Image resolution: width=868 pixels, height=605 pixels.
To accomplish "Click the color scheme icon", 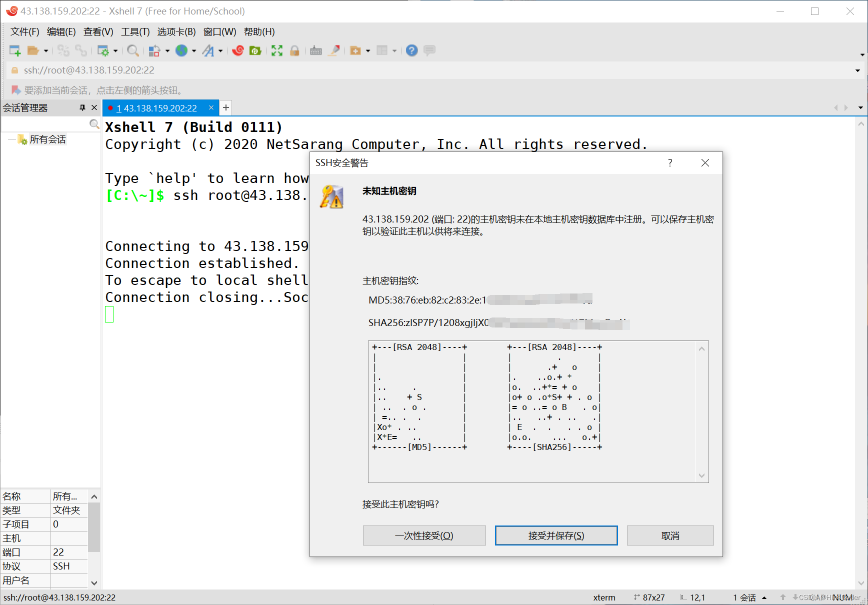I will (x=154, y=50).
